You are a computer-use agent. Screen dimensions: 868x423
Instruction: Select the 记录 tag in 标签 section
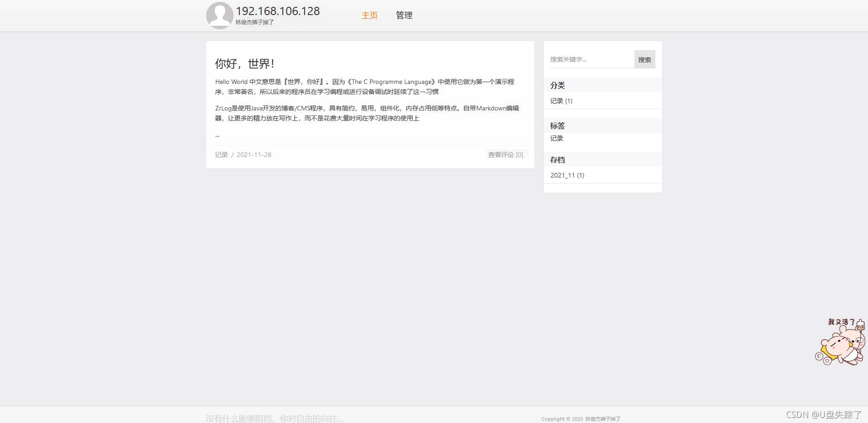tap(556, 138)
